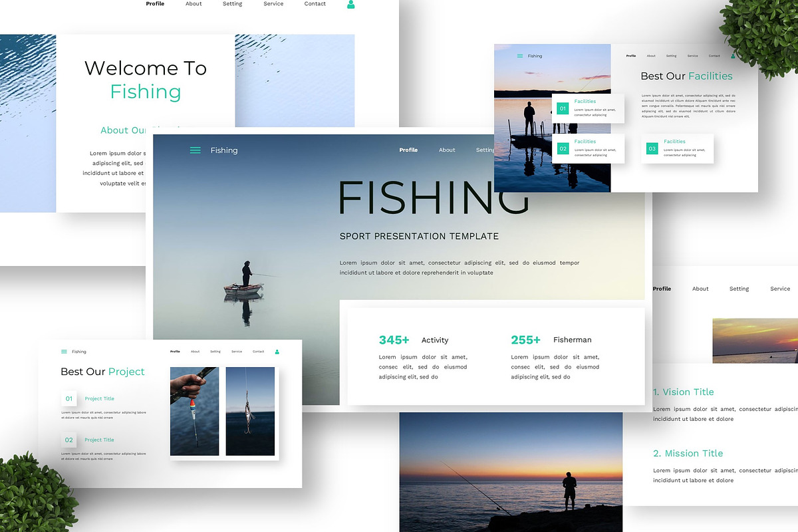Click the '1. Vision Title' heading
798x532 pixels.
point(684,392)
